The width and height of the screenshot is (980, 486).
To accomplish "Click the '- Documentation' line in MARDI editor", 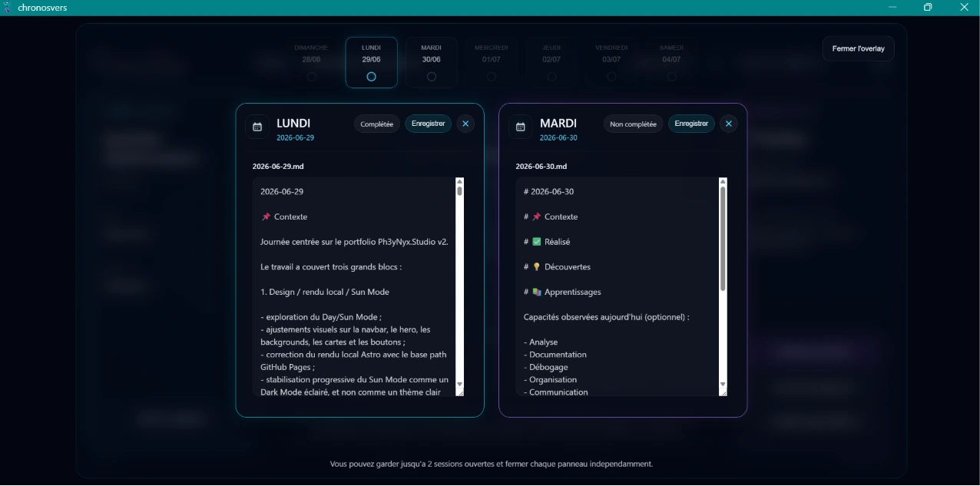I will [x=555, y=355].
